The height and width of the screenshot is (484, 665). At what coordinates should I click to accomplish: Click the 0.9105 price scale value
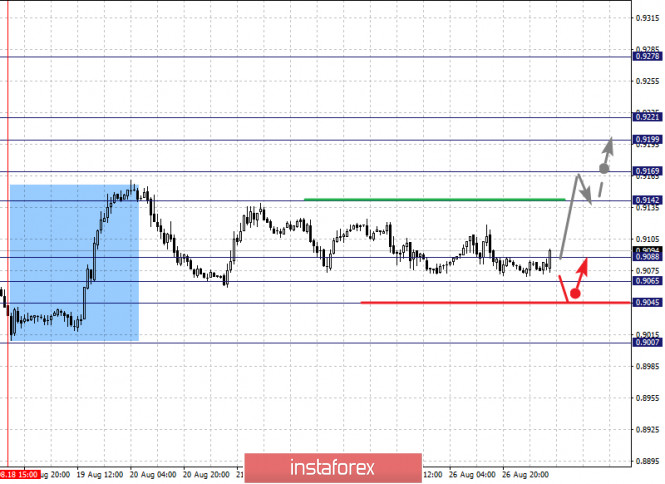(648, 240)
